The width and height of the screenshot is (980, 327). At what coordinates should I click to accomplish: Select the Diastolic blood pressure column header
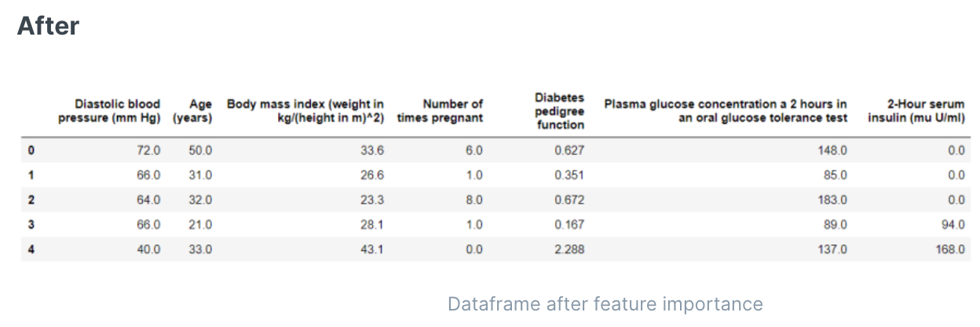tap(109, 111)
